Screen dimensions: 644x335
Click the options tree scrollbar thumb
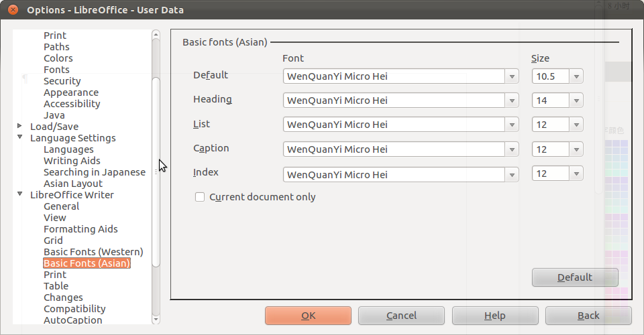point(156,172)
